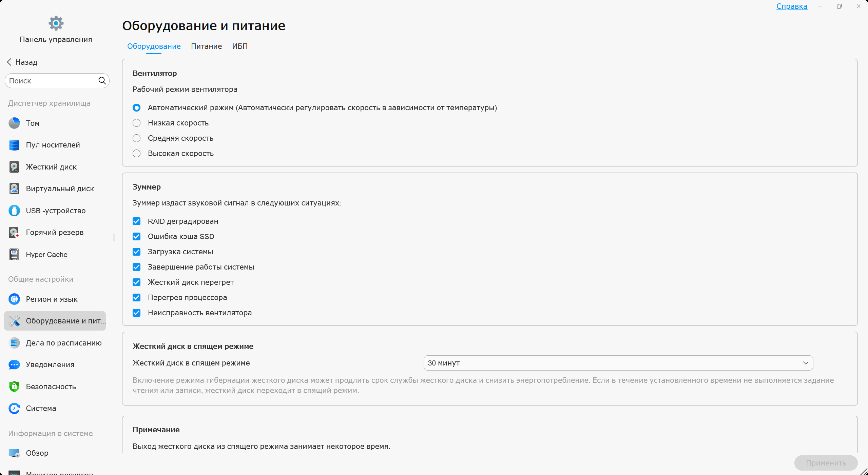The width and height of the screenshot is (868, 475).
Task: Switch to the Питание tab
Action: coord(206,46)
